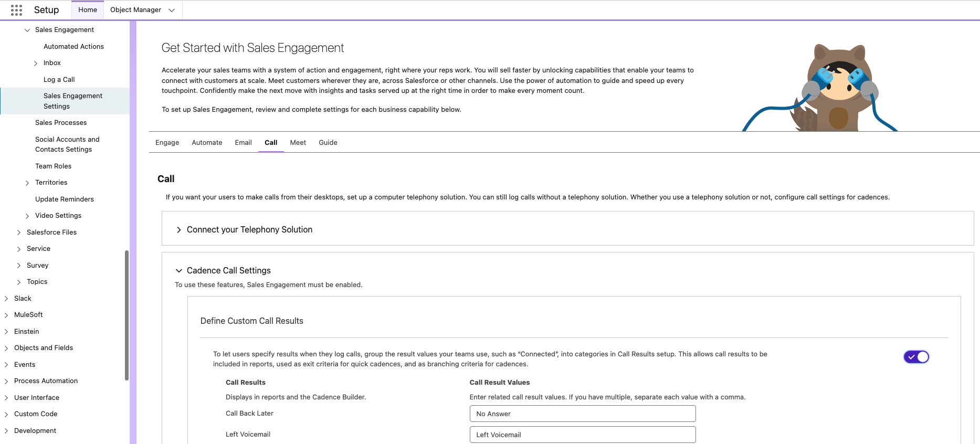The height and width of the screenshot is (444, 980).
Task: Open the Object Manager dropdown arrow
Action: pyautogui.click(x=172, y=10)
